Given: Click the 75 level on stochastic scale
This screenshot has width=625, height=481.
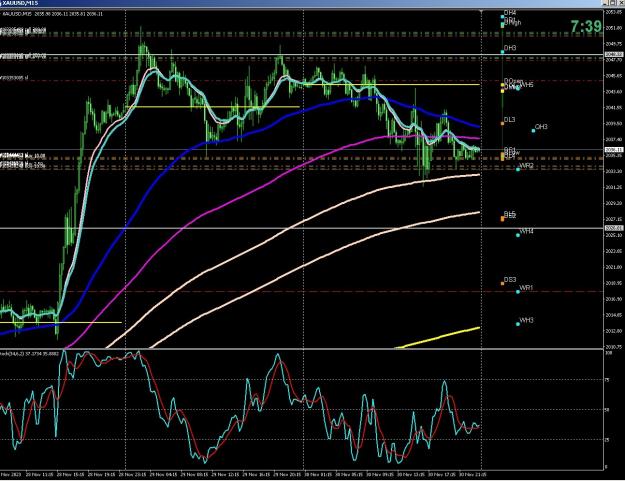Looking at the screenshot, I should (607, 380).
